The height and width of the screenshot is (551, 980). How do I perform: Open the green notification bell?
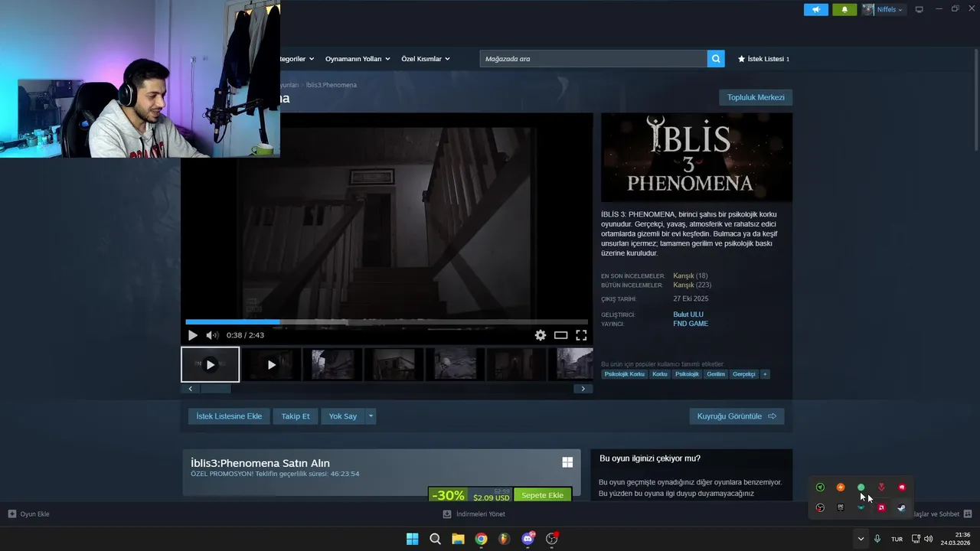coord(844,9)
